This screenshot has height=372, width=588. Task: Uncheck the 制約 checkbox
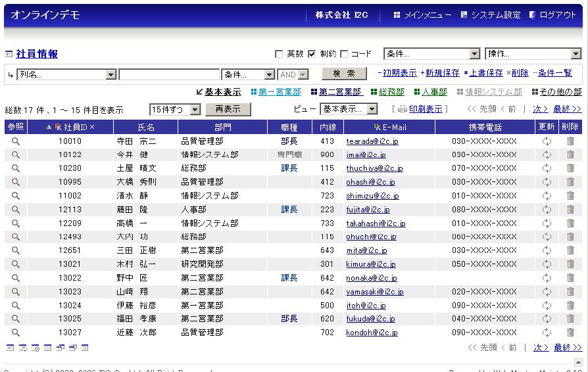pyautogui.click(x=312, y=54)
